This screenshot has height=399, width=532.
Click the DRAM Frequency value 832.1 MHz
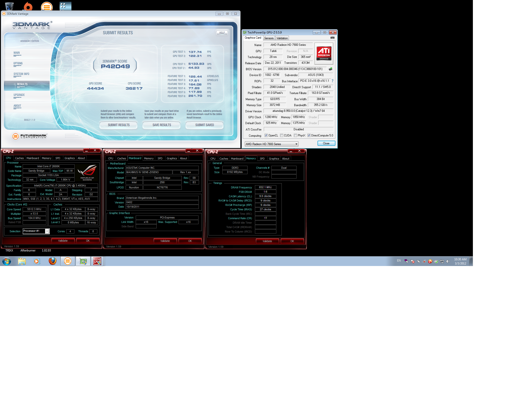pyautogui.click(x=265, y=187)
